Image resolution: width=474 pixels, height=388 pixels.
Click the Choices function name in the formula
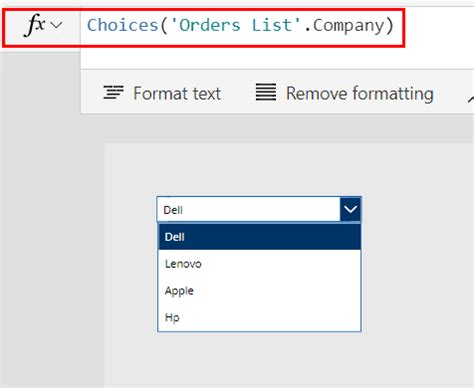pyautogui.click(x=122, y=25)
